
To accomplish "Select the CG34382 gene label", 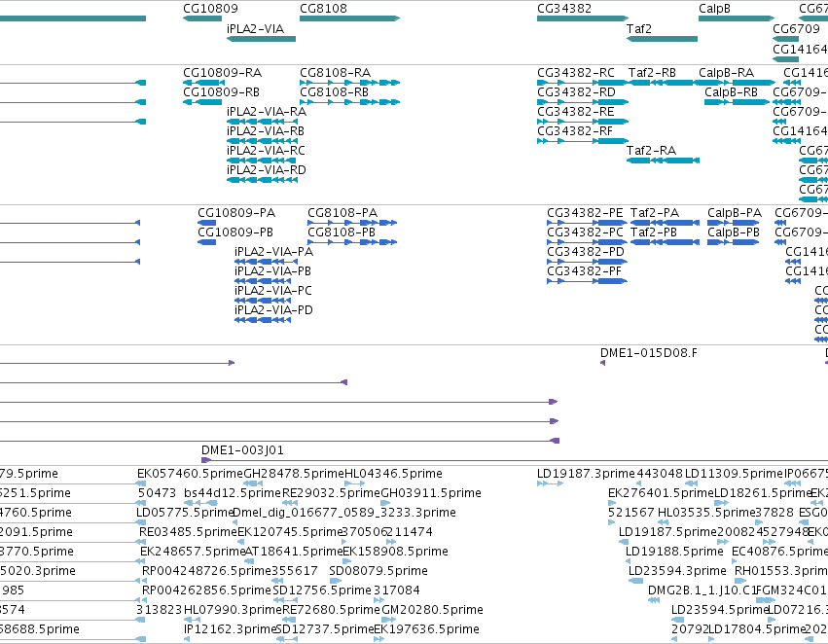I will point(564,9).
